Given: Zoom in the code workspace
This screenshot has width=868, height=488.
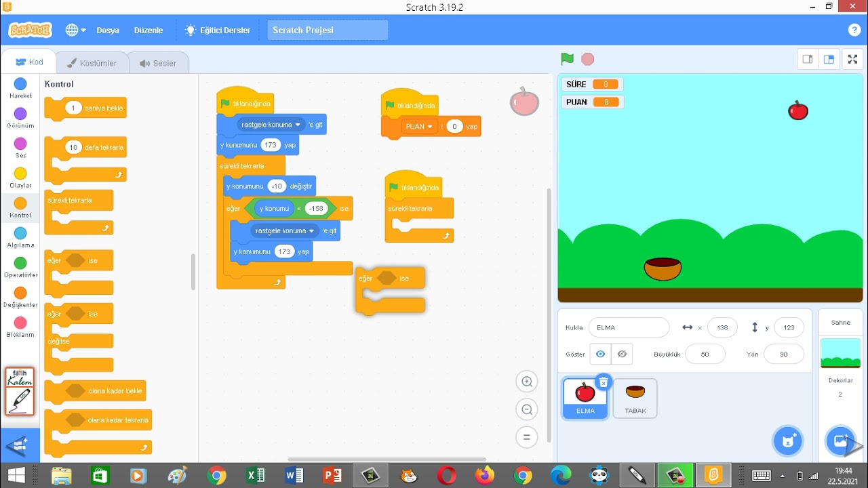Looking at the screenshot, I should [526, 382].
